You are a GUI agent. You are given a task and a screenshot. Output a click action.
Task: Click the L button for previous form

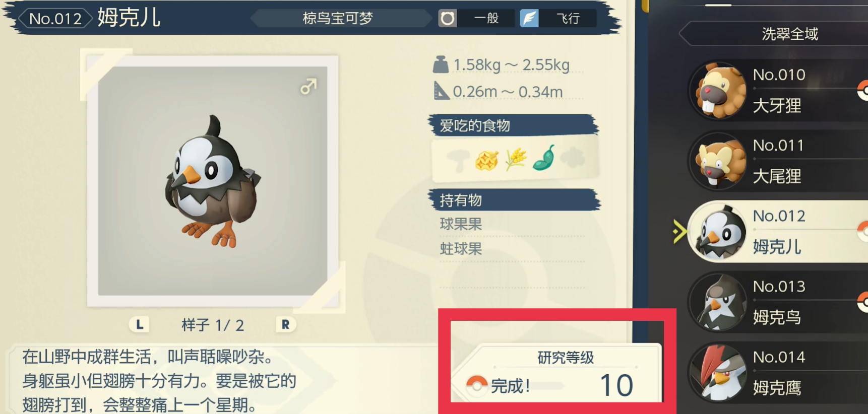coord(140,324)
